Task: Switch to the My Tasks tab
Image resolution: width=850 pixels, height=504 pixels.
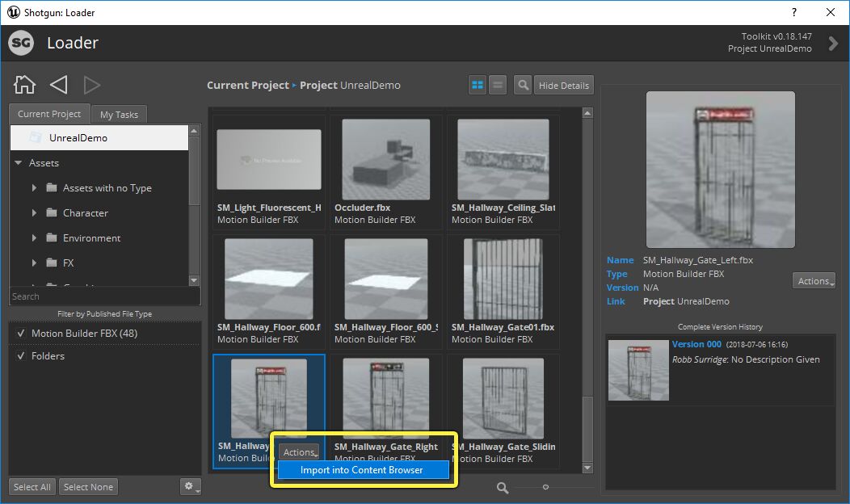Action: click(x=119, y=115)
